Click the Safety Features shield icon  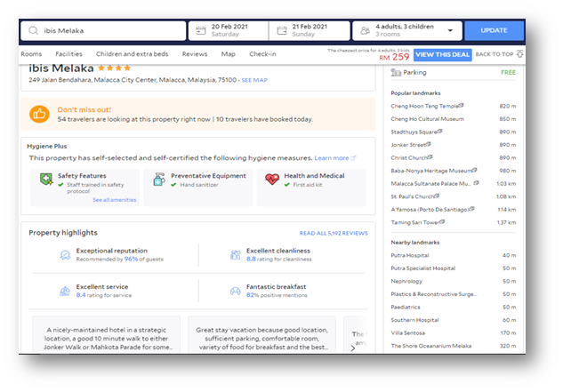46,179
